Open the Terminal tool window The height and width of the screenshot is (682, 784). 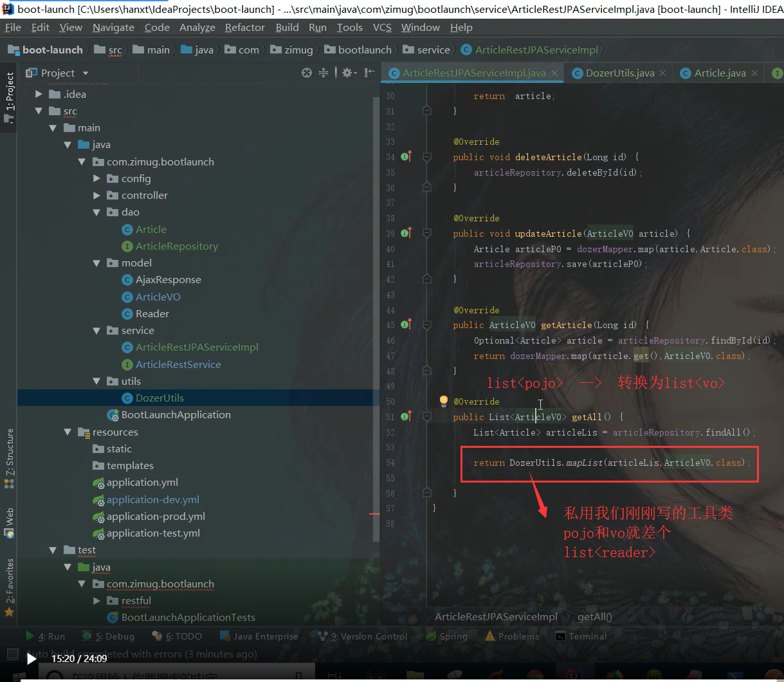point(581,636)
